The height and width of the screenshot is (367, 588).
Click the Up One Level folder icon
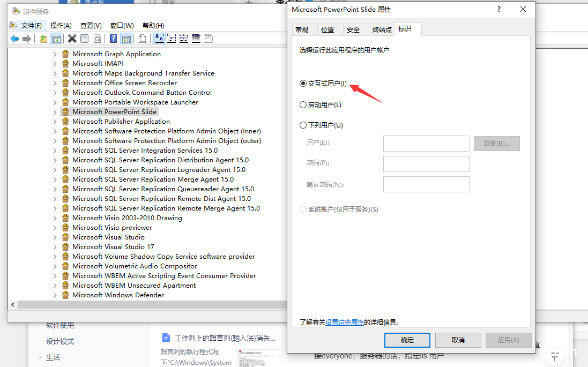coord(43,39)
